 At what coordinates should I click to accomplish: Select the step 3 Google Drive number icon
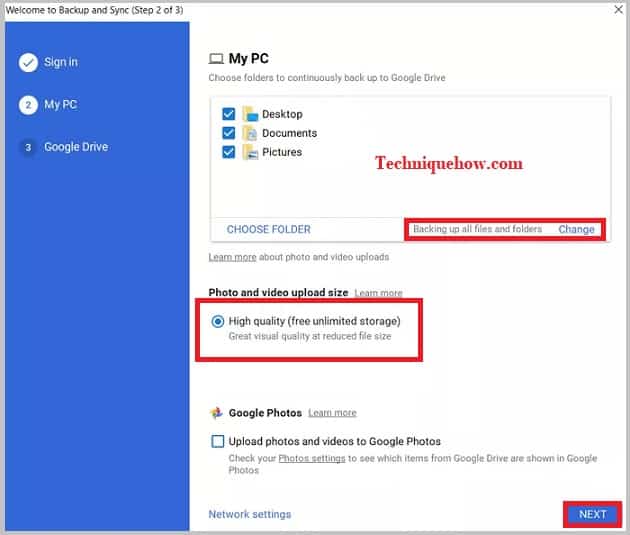click(28, 147)
